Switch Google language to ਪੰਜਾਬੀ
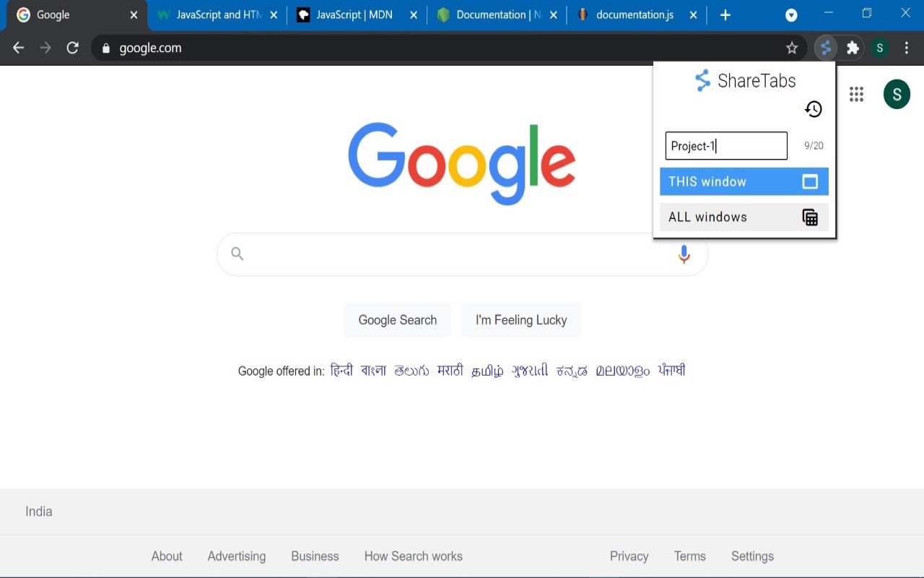Screen dimensions: 924x578 click(671, 371)
